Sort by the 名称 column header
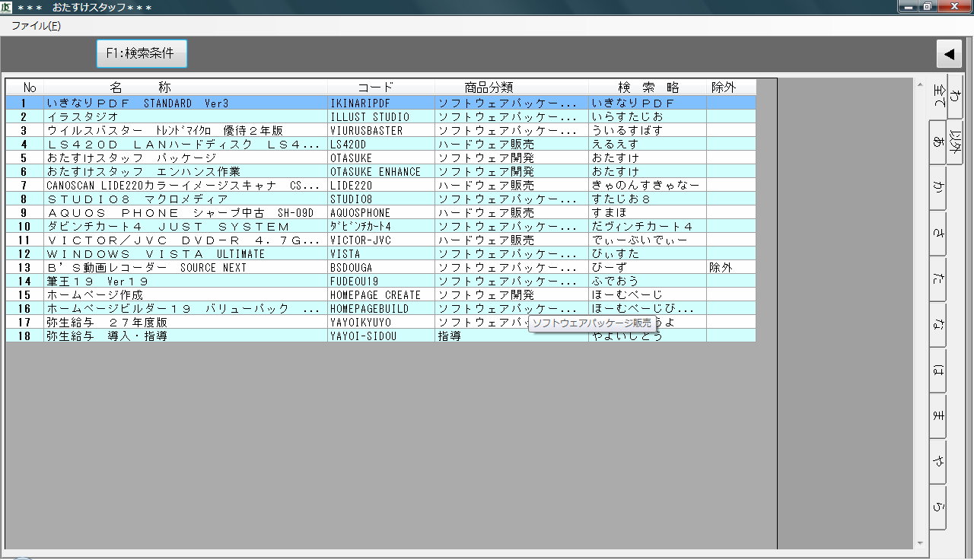 (x=141, y=87)
